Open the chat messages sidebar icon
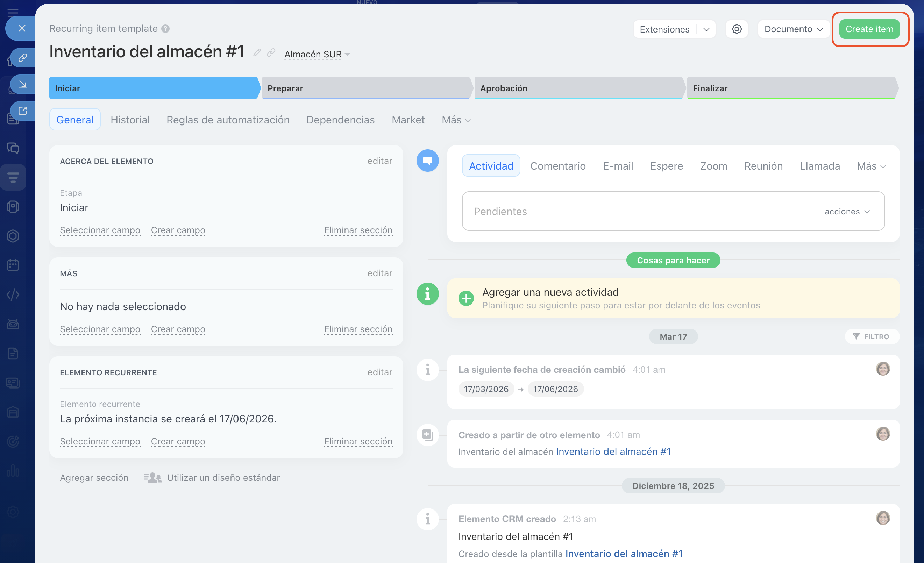Image resolution: width=924 pixels, height=563 pixels. (x=13, y=148)
